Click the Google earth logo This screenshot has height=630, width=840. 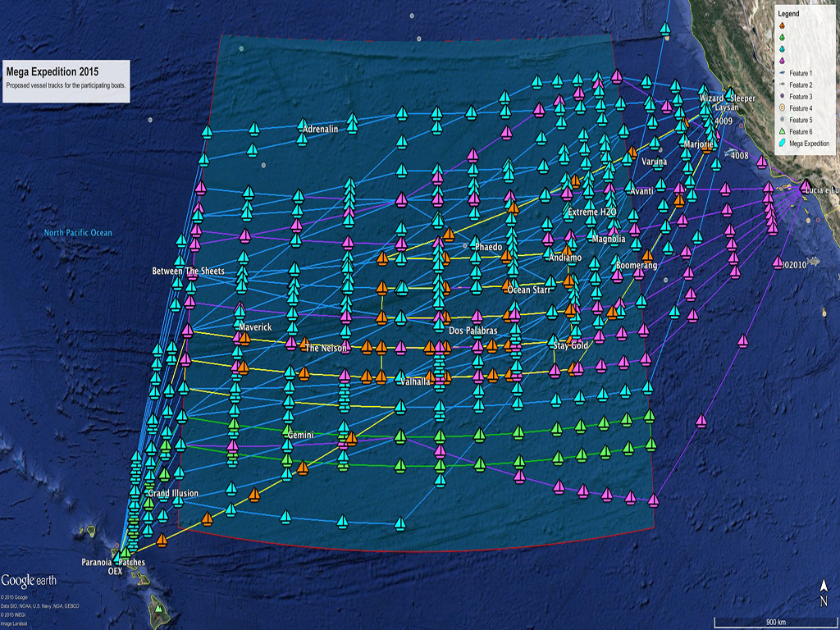pos(29,578)
